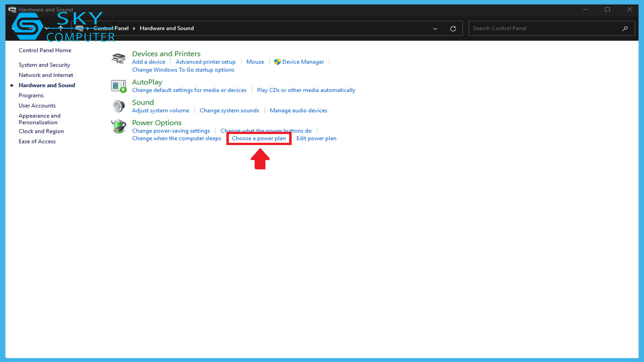Screen dimensions: 644x362
Task: Open the address bar history dropdown
Action: click(x=435, y=28)
